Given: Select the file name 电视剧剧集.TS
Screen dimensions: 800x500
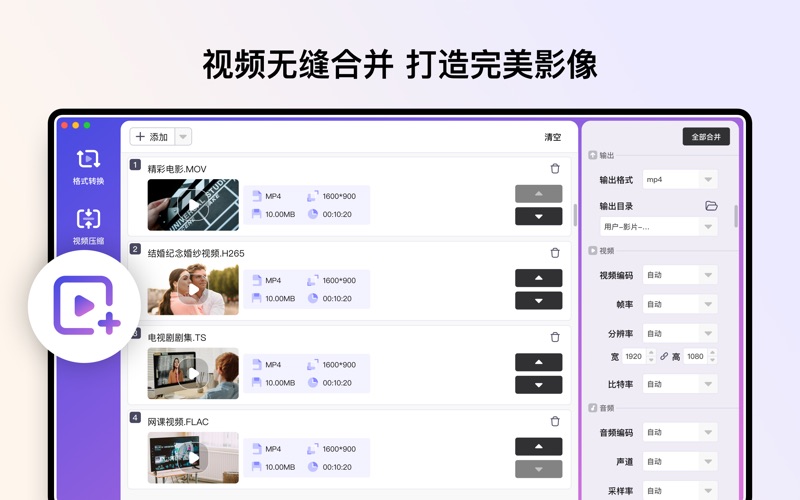Looking at the screenshot, I should click(177, 337).
